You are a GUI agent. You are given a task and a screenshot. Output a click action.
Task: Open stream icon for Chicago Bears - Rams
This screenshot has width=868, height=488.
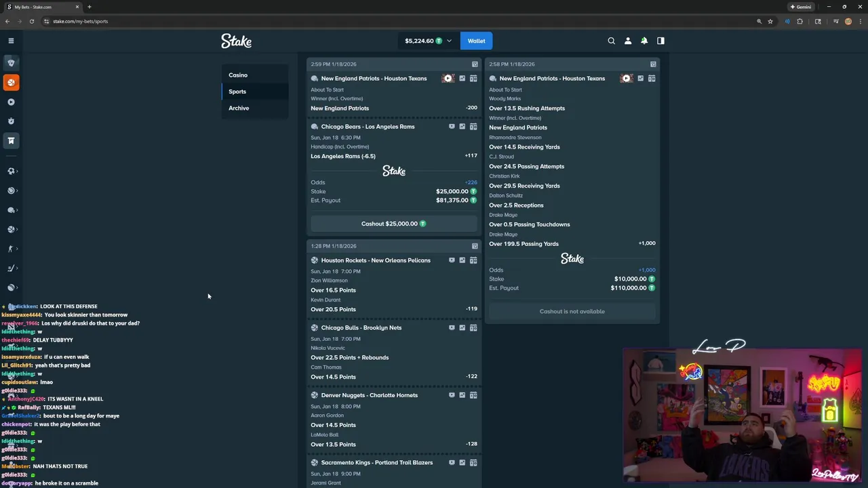pyautogui.click(x=452, y=127)
